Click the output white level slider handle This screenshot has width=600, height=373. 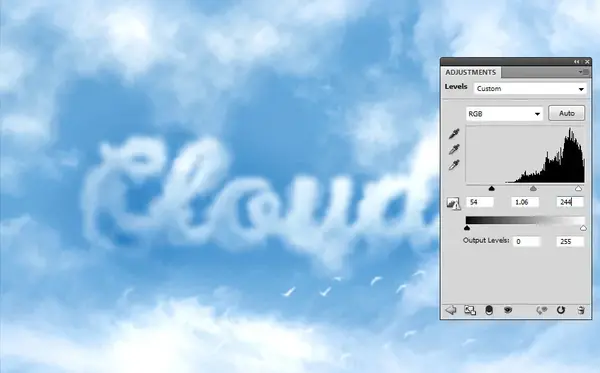pos(583,228)
